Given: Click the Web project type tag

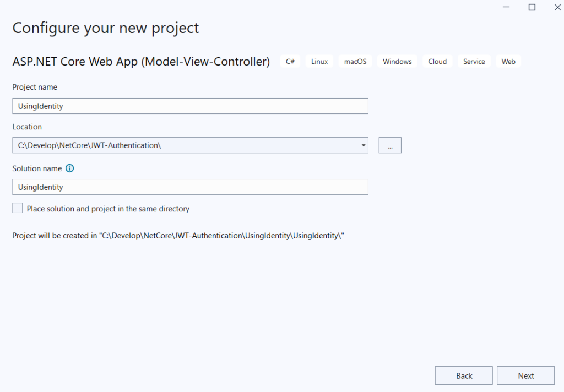Looking at the screenshot, I should pos(508,62).
